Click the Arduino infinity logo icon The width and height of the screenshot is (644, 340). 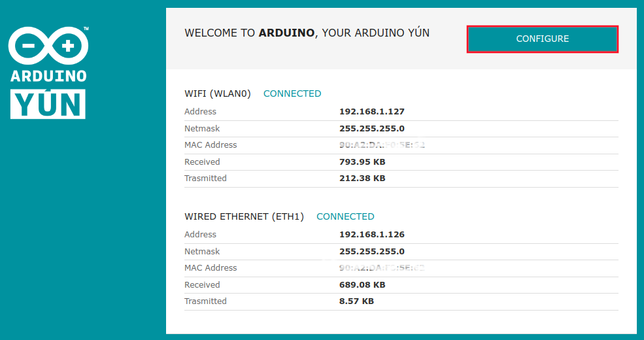pos(48,46)
